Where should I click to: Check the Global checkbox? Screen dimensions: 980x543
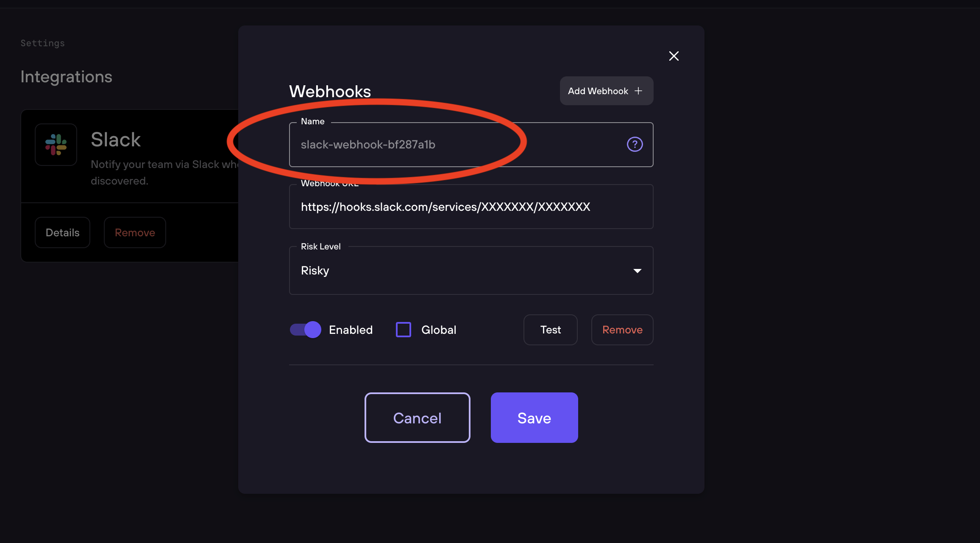[x=403, y=330]
